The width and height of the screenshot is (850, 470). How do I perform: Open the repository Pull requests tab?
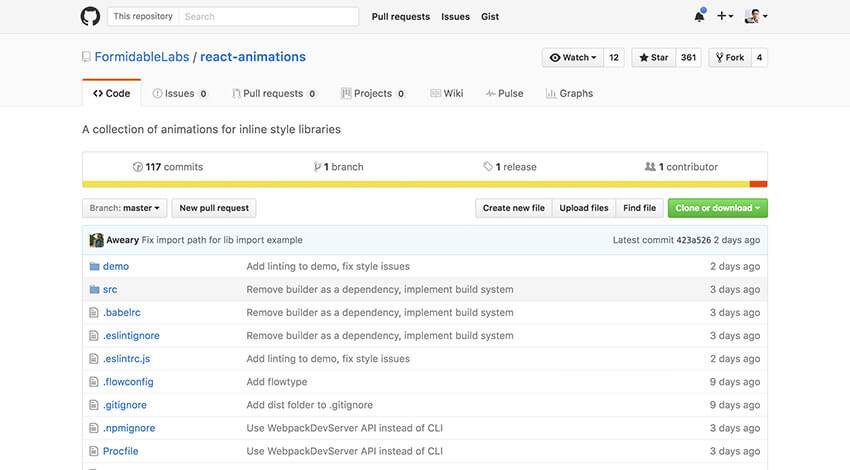[274, 93]
